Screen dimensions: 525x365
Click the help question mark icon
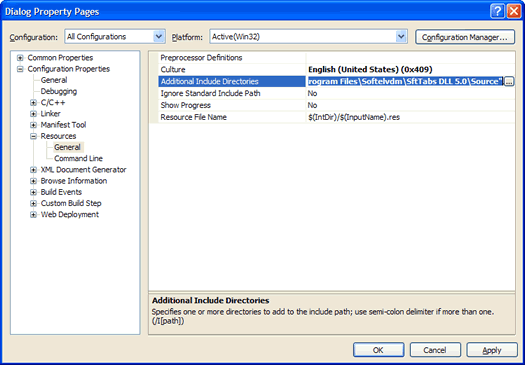coord(497,12)
